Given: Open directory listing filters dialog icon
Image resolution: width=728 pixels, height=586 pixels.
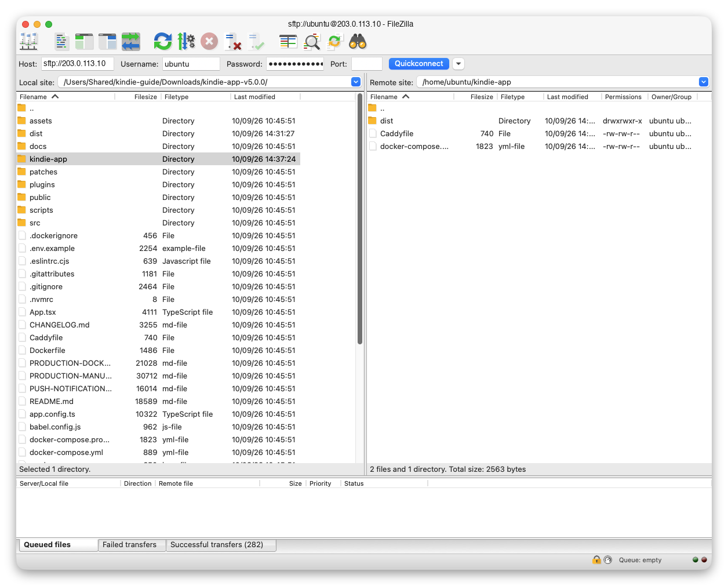Looking at the screenshot, I should tap(288, 41).
